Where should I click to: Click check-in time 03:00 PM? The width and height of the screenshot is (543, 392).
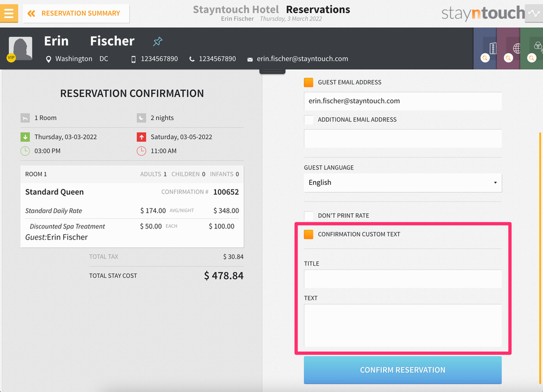(47, 151)
